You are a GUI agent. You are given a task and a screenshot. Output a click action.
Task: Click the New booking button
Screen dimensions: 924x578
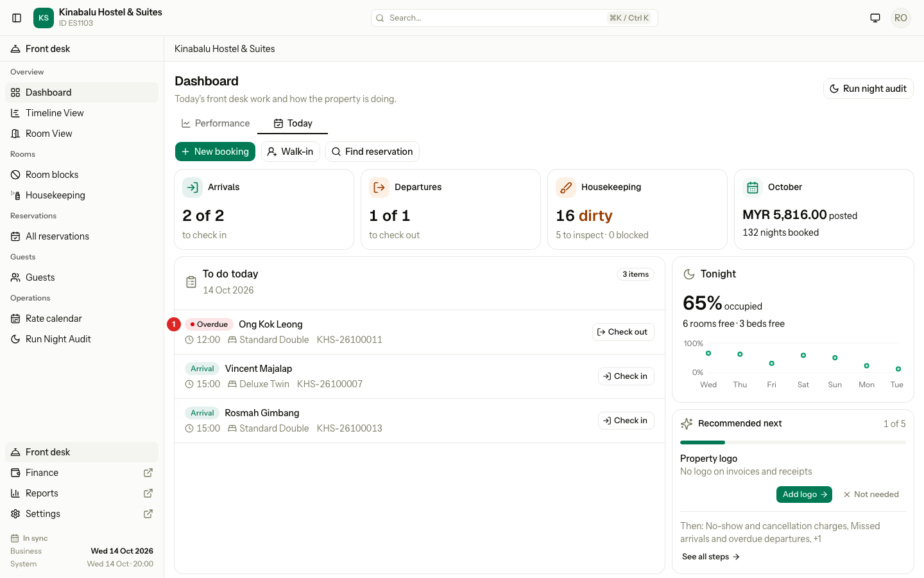tap(215, 152)
